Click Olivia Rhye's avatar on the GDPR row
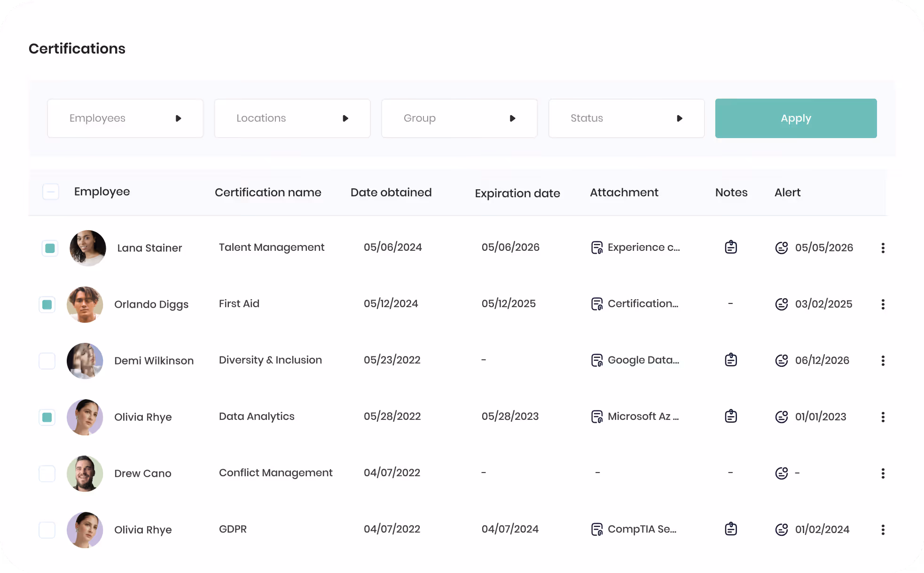Image resolution: width=924 pixels, height=573 pixels. 85,530
